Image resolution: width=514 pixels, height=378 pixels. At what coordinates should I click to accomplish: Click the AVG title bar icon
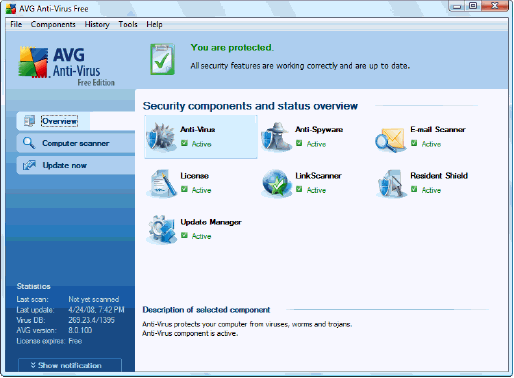(11, 9)
